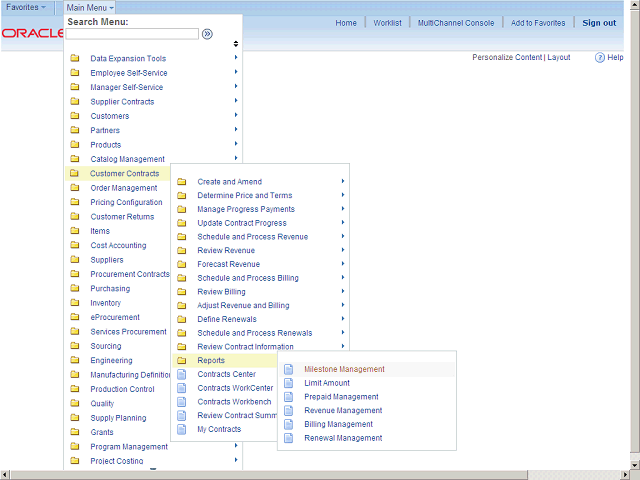Click the My Contracts document icon
The width and height of the screenshot is (640, 480).
point(182,429)
